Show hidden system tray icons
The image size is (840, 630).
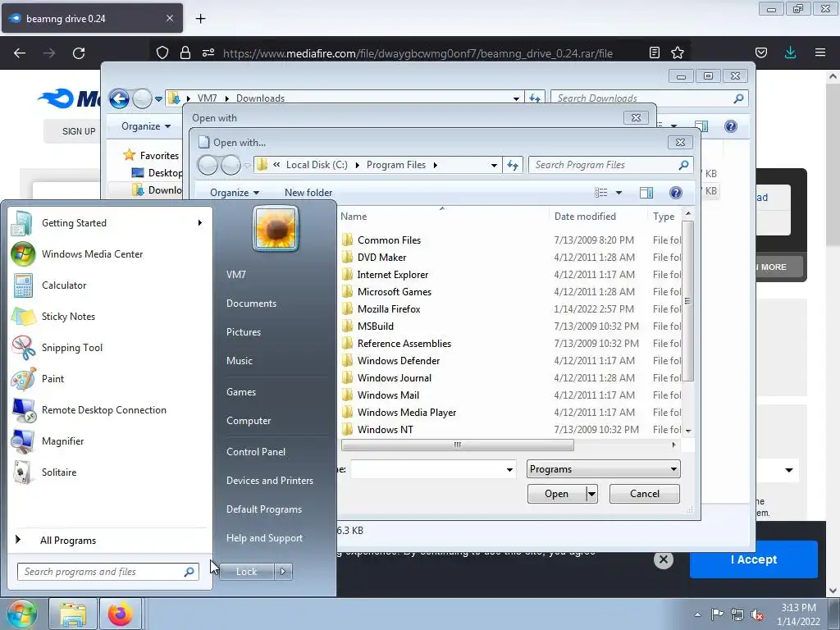(697, 614)
